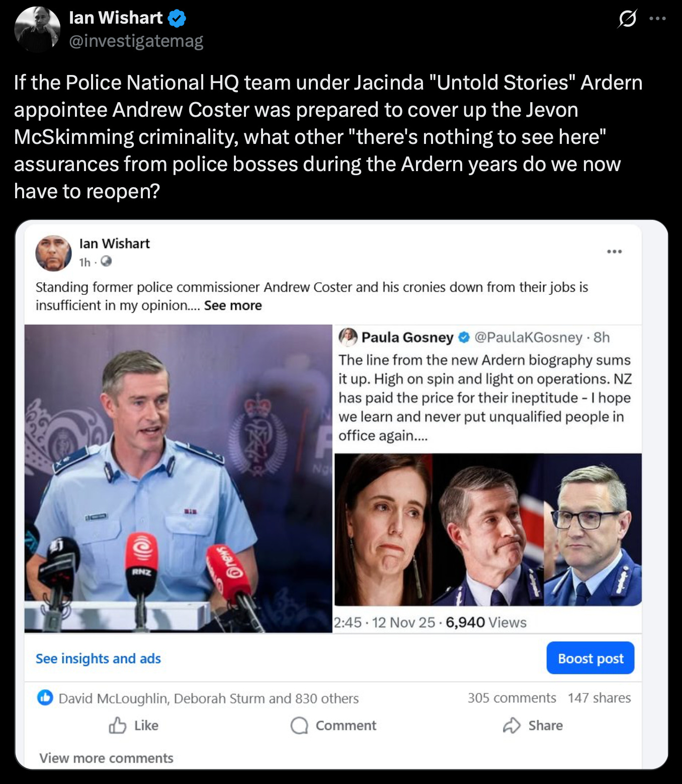This screenshot has width=682, height=784.
Task: Open the See insights and ads link
Action: coord(98,658)
